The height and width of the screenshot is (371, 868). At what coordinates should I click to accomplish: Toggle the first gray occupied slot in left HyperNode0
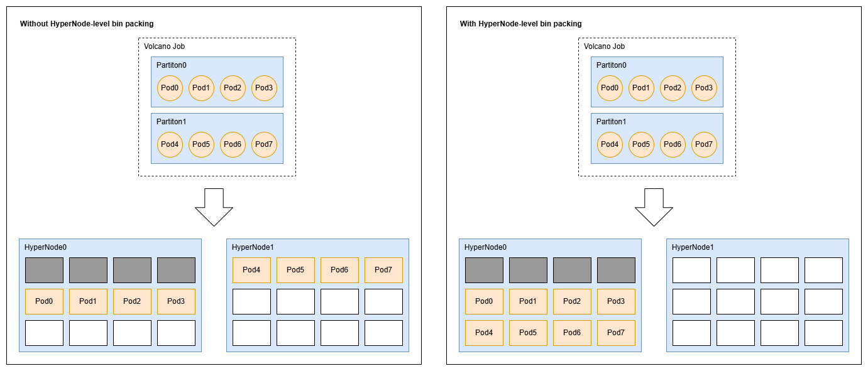pyautogui.click(x=44, y=269)
